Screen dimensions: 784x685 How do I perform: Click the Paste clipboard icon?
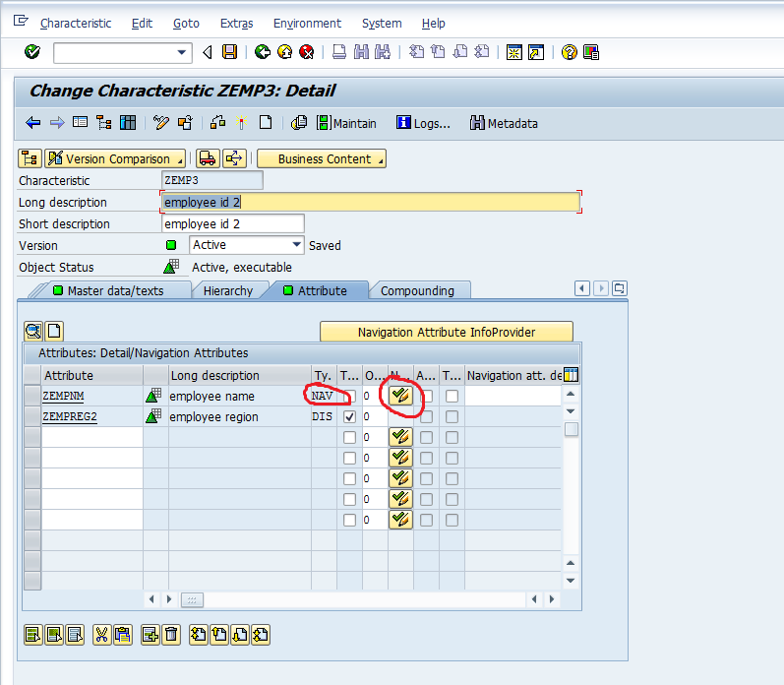pyautogui.click(x=123, y=635)
